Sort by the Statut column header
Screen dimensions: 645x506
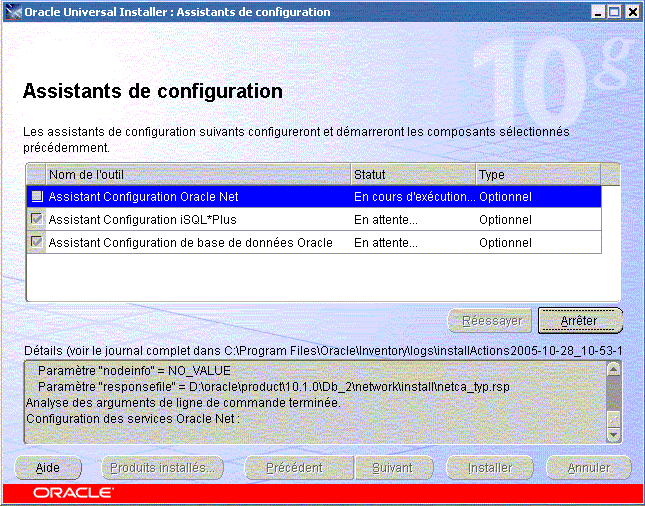413,175
